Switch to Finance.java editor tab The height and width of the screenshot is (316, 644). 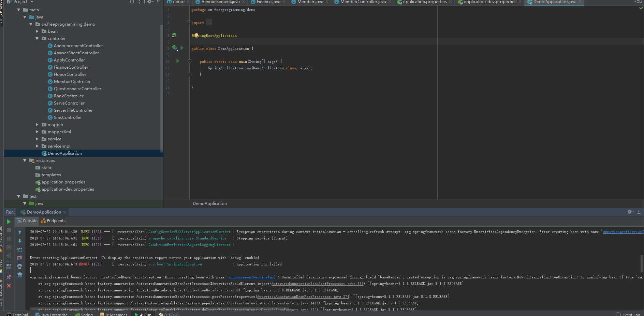pyautogui.click(x=268, y=2)
